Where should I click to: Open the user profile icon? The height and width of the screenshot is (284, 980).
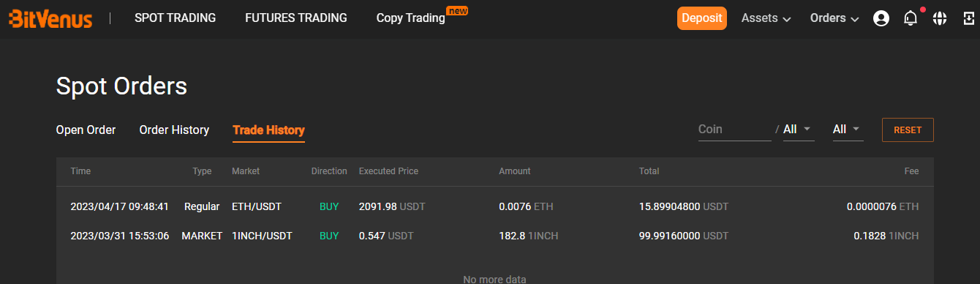click(x=881, y=18)
